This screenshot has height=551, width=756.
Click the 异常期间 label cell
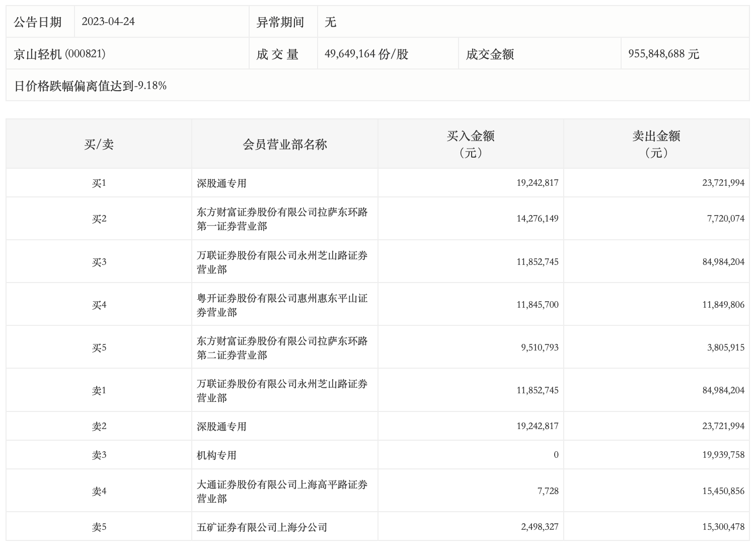(x=280, y=22)
